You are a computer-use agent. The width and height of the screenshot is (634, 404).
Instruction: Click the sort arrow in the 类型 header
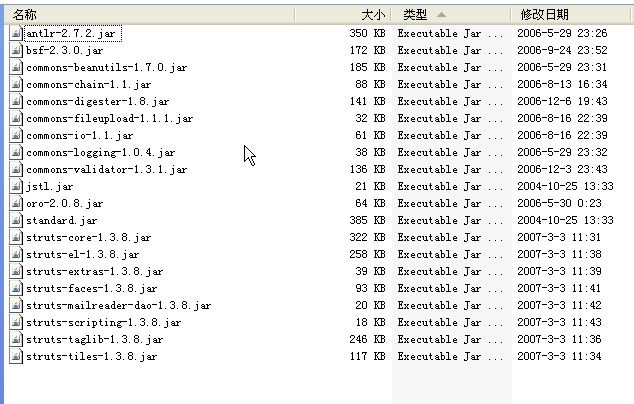click(441, 15)
